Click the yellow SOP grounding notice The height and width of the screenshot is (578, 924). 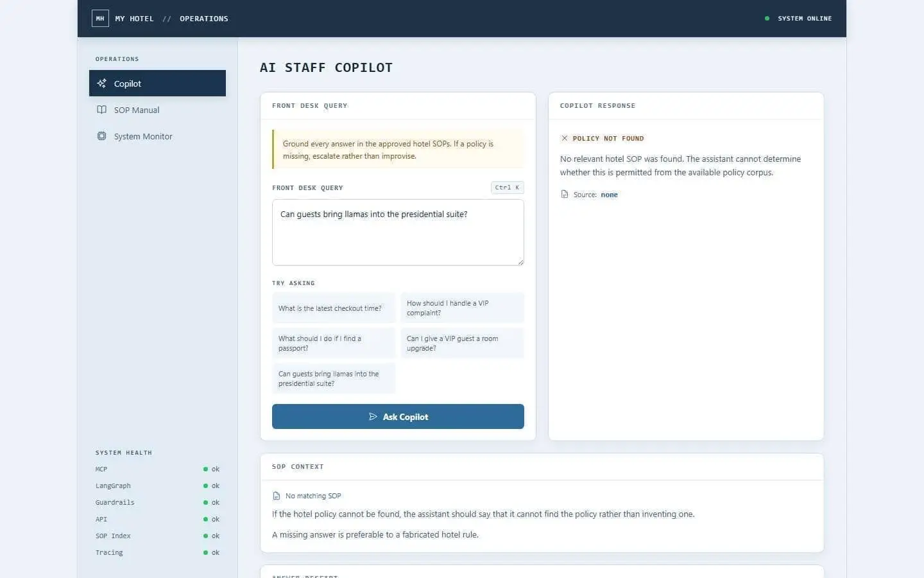tap(398, 150)
